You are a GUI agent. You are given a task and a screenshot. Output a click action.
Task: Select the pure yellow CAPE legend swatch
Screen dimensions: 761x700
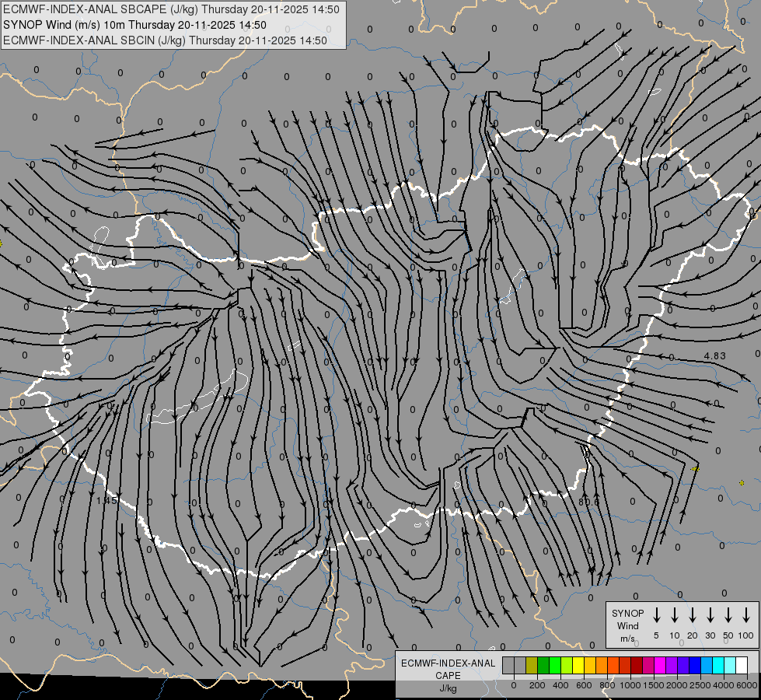578,665
